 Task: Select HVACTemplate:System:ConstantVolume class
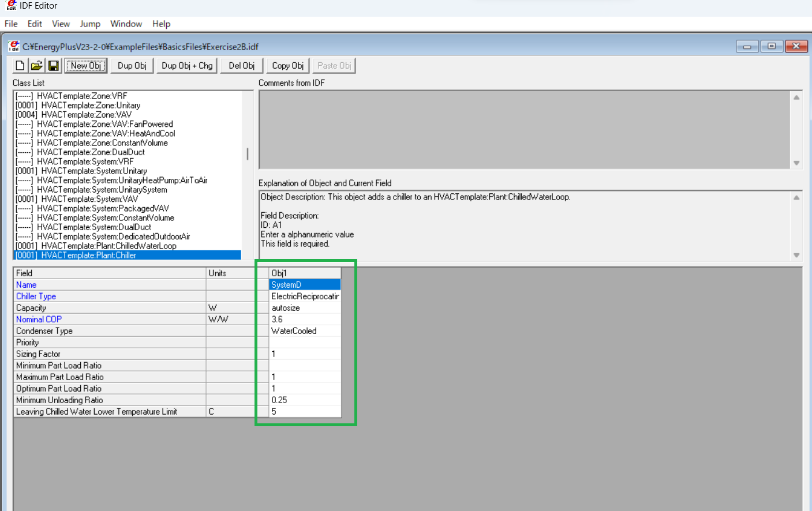127,217
